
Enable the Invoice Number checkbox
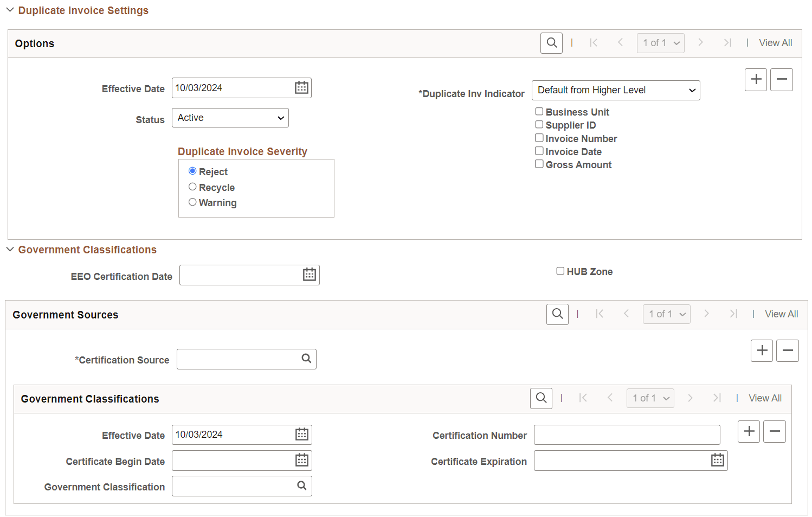point(539,137)
